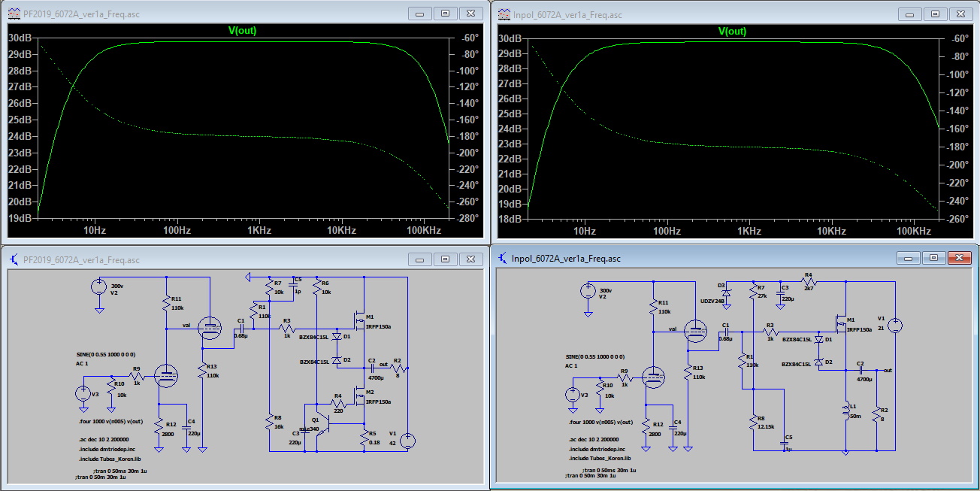Click the 'out' net label in Inpol schematic
Viewport: 980px width, 491px height.
(888, 370)
